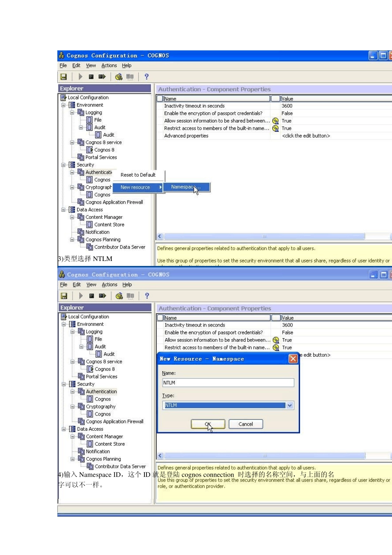Click globe icon beside 'Allow session information' upper row

(276, 121)
